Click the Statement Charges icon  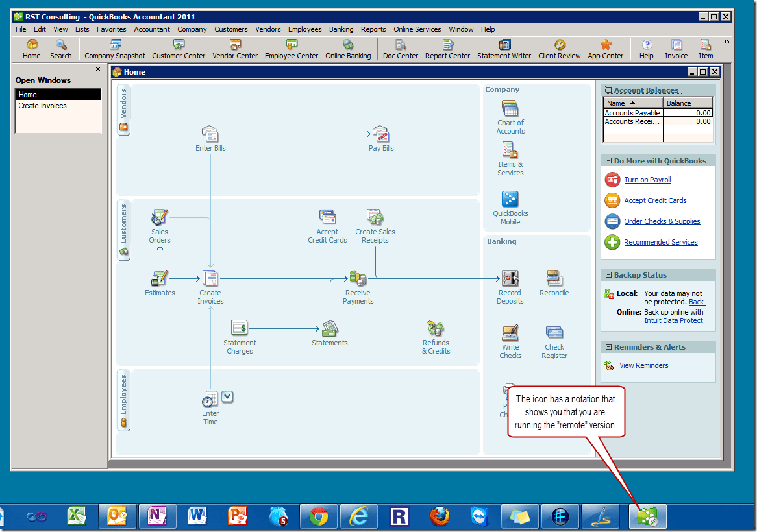(240, 328)
